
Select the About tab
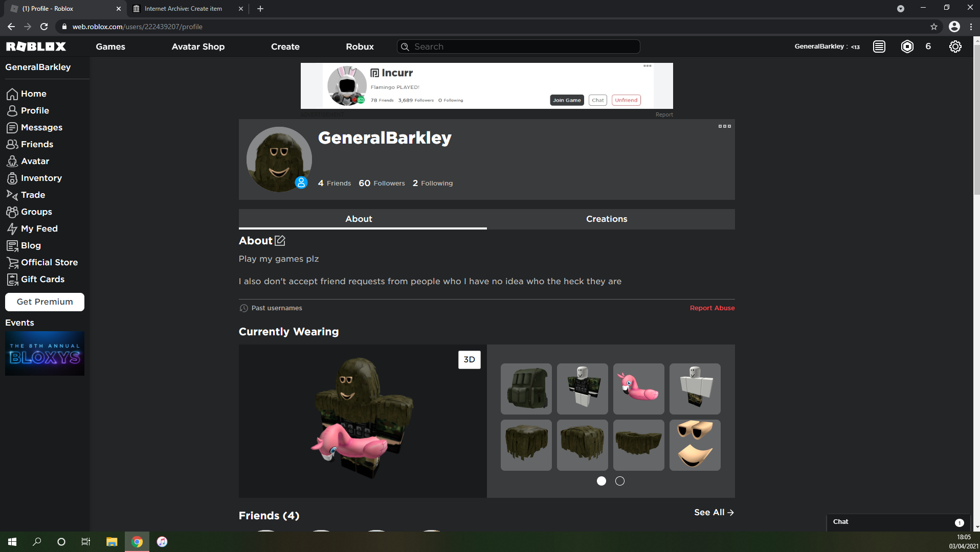(363, 219)
